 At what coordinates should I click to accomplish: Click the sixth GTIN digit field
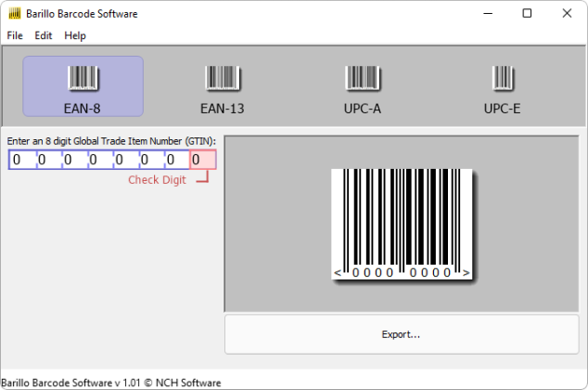[152, 160]
